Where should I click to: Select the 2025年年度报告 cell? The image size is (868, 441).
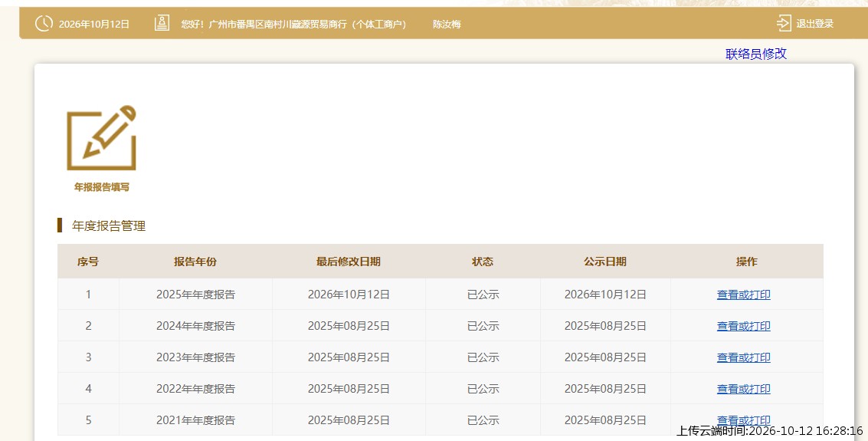(195, 295)
